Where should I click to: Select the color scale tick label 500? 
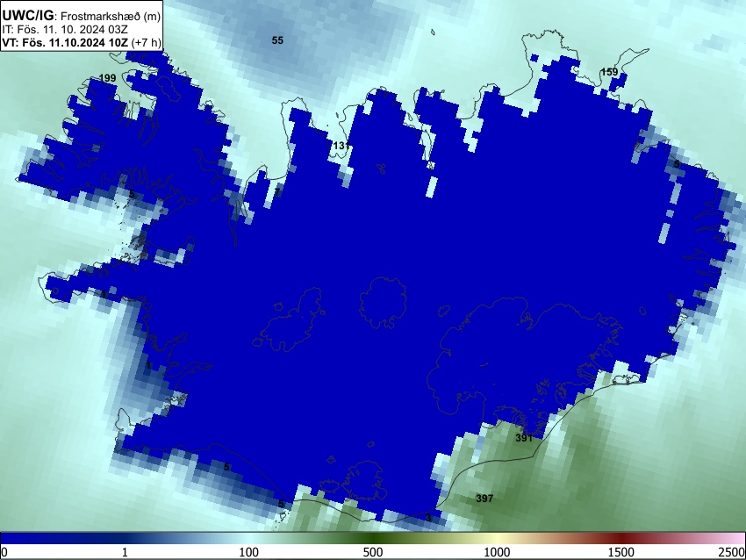coord(372,552)
